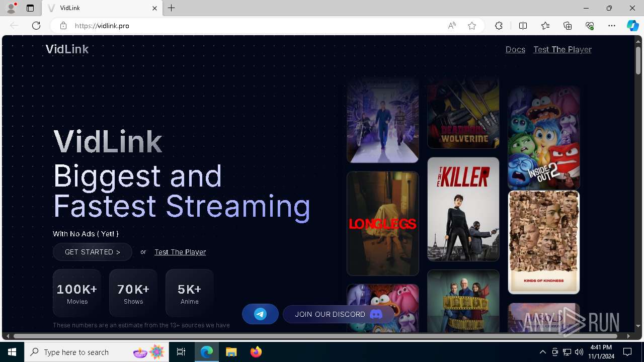Open Firefox from the taskbar

coord(256,352)
